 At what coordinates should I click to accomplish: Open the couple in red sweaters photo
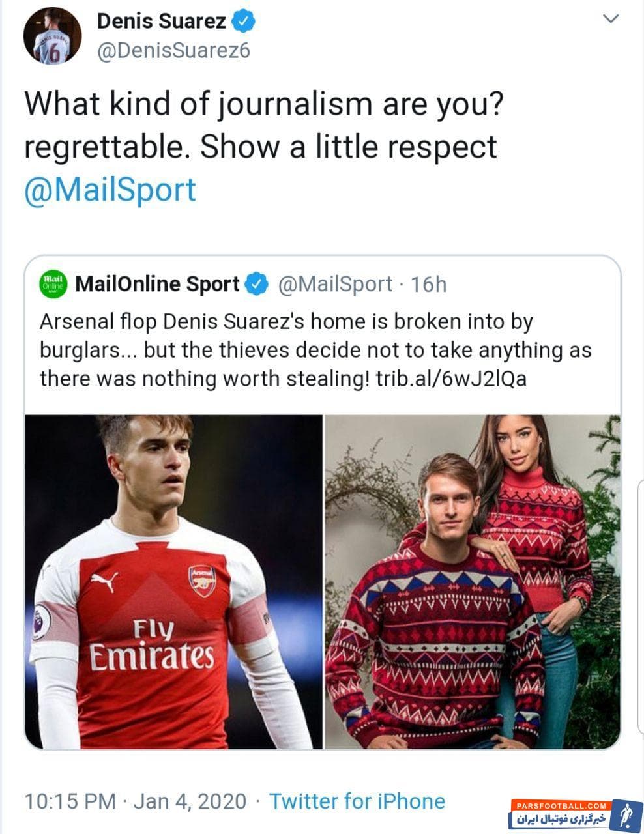(472, 581)
